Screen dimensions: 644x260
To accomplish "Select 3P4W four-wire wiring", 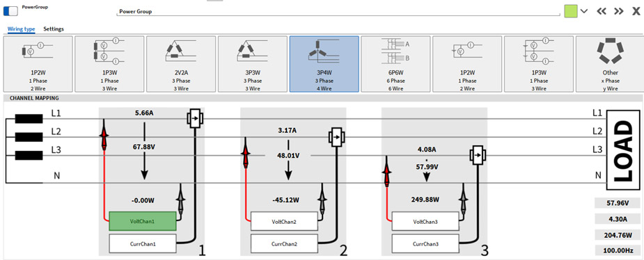I will pyautogui.click(x=324, y=64).
